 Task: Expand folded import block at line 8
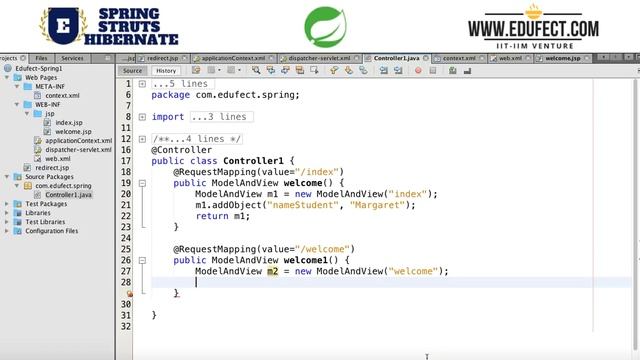coord(142,117)
